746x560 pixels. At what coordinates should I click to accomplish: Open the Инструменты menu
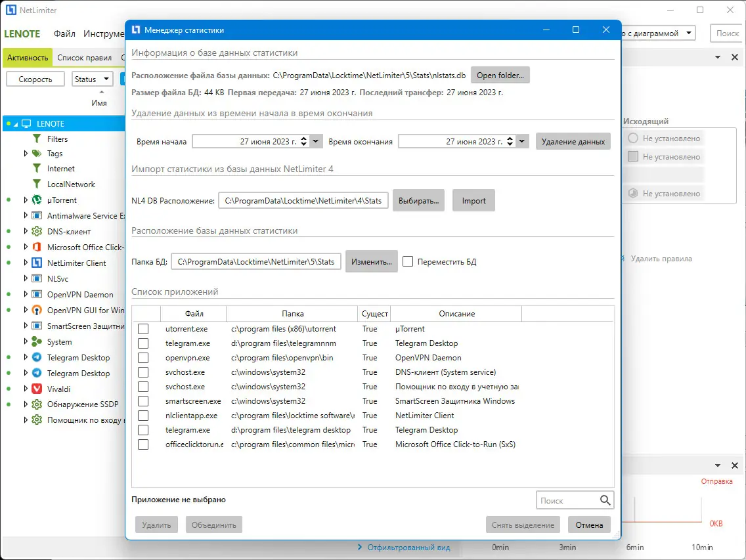103,33
